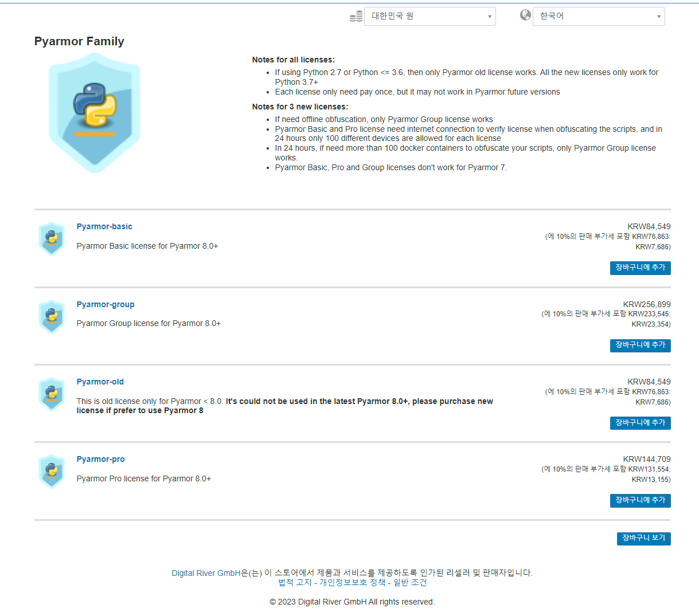Click the Pyarmor-pro product shield icon

[52, 471]
